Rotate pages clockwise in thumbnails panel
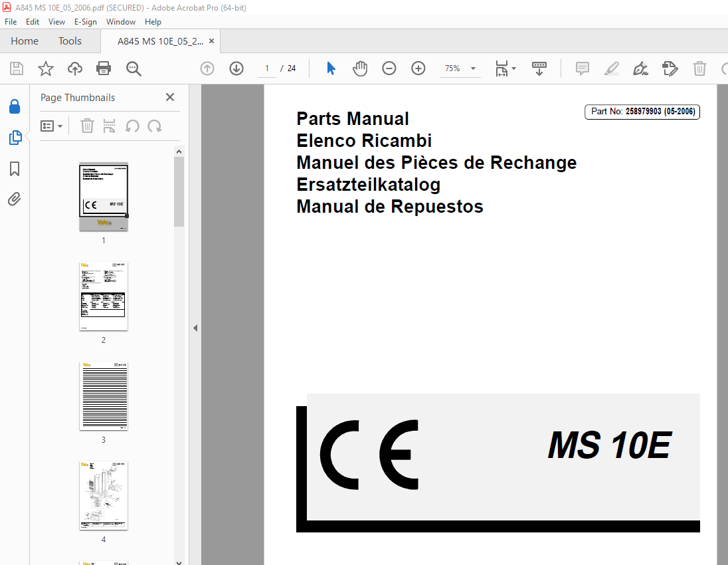The image size is (728, 565). click(x=155, y=126)
